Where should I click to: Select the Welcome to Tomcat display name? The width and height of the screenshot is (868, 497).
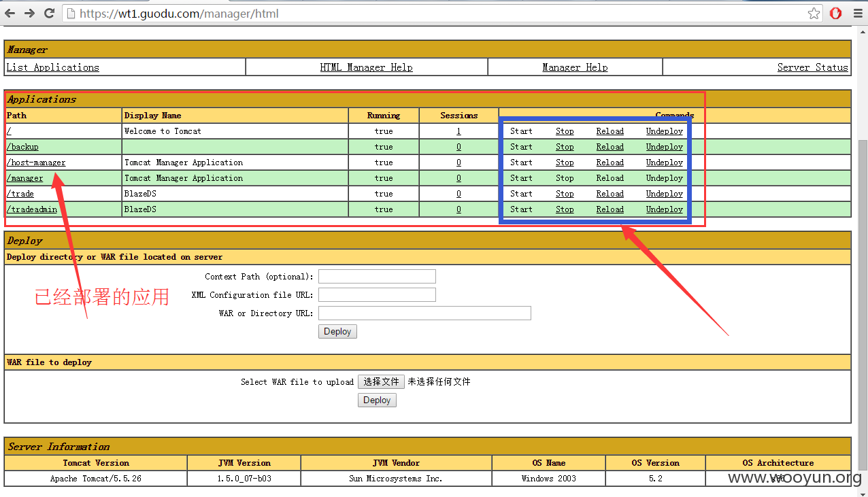click(163, 131)
